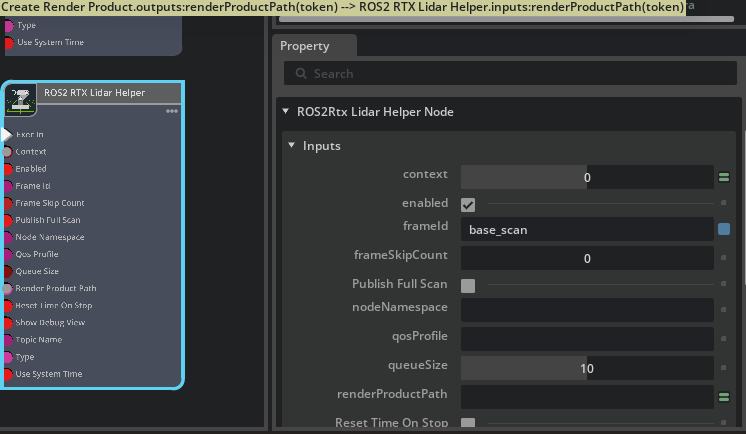This screenshot has width=746, height=434.
Task: Click the small indicator beside frameSkipCount
Action: [723, 257]
